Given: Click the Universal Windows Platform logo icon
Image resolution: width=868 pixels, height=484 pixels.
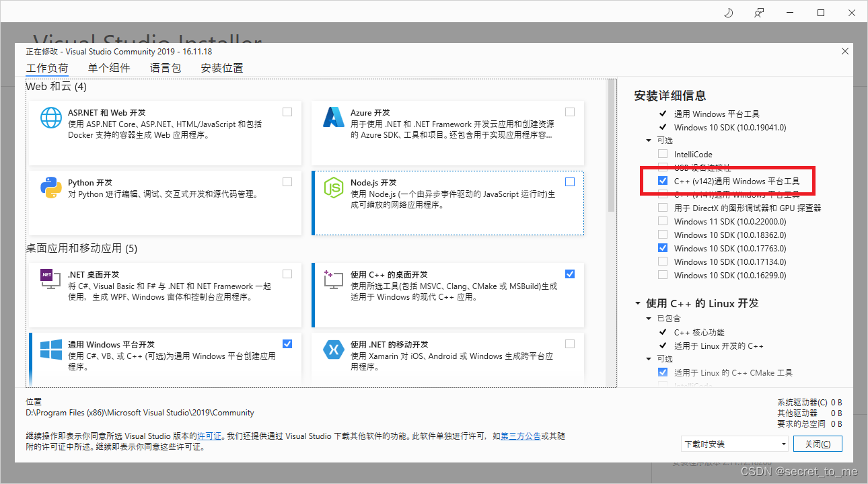Looking at the screenshot, I should tap(51, 349).
